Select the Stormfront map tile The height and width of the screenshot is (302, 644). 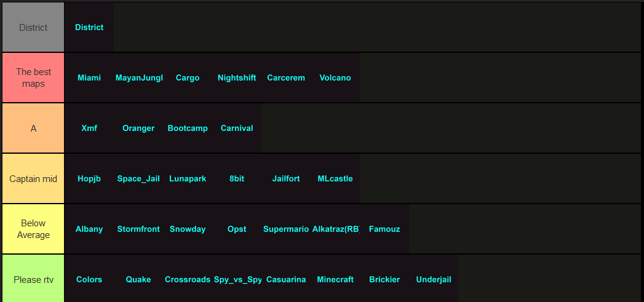point(138,229)
